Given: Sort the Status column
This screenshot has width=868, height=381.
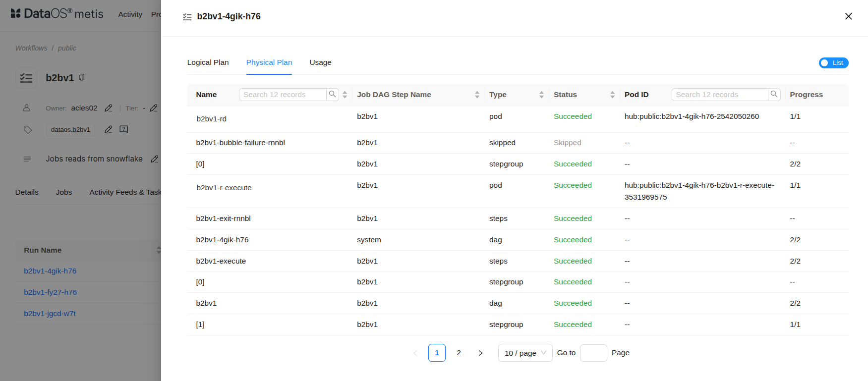Looking at the screenshot, I should [612, 95].
